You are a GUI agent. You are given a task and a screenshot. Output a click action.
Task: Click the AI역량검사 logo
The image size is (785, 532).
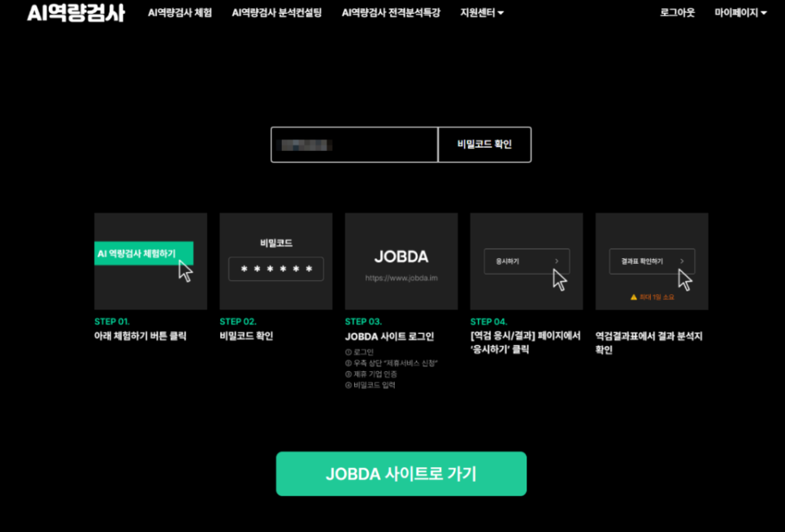pos(76,13)
